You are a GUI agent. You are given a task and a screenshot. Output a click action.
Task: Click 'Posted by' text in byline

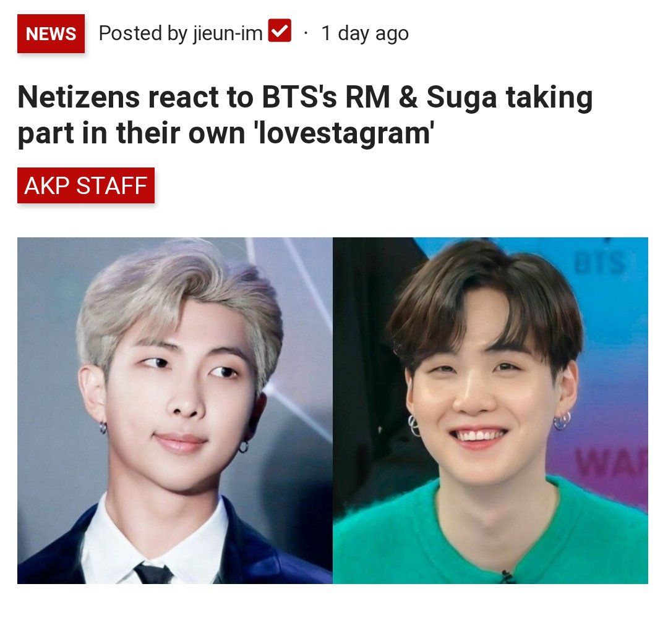pyautogui.click(x=143, y=33)
